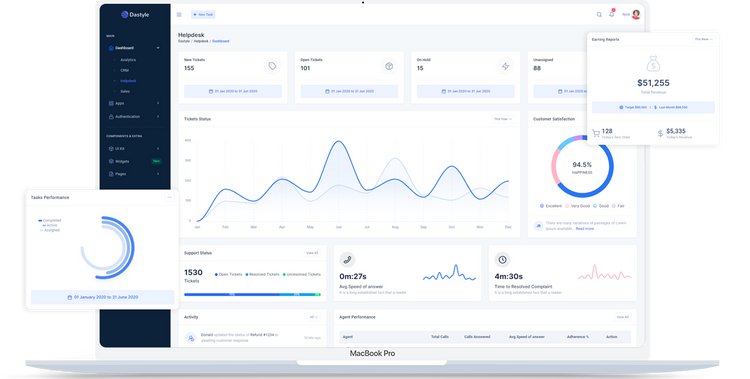Click the shopping cart icon beside 128
The height and width of the screenshot is (379, 750).
tap(596, 134)
